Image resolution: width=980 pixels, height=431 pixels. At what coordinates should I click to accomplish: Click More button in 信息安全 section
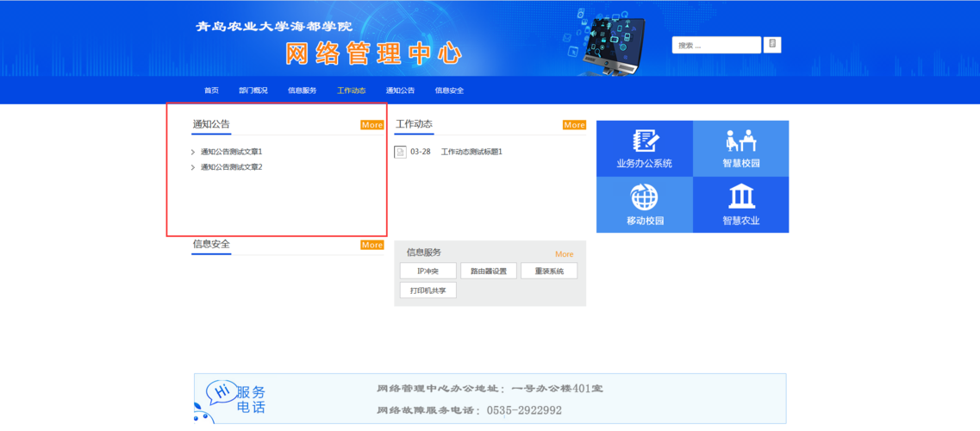(371, 245)
